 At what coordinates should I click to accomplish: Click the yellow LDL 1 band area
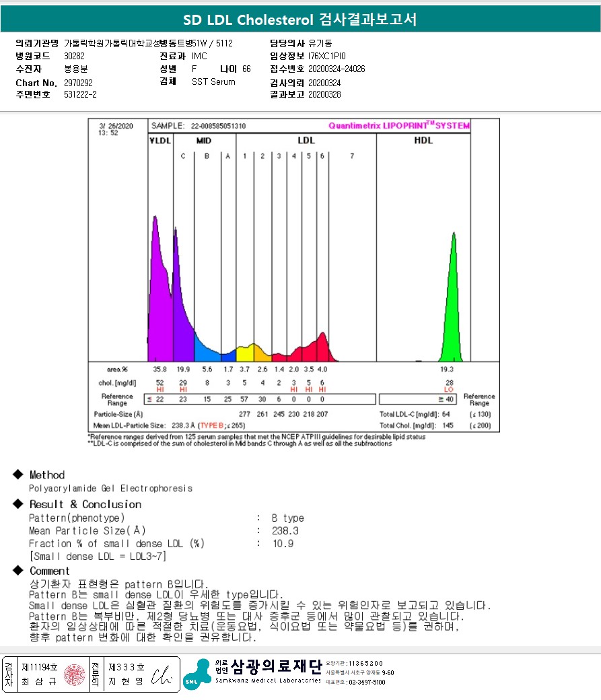point(245,353)
